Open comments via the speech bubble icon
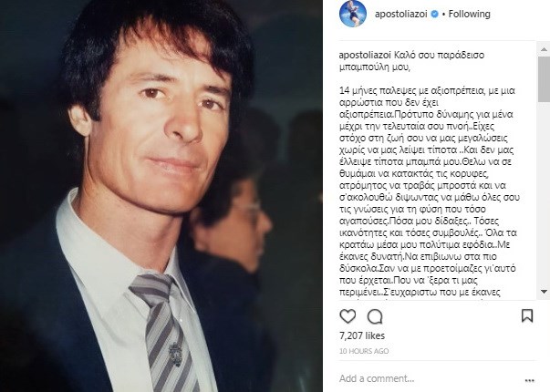This screenshot has width=550, height=392. [x=375, y=316]
